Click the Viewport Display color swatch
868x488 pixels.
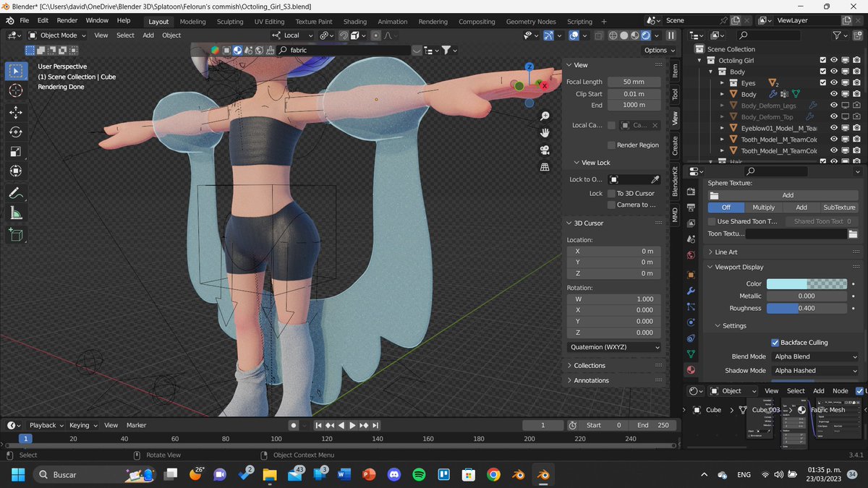click(x=807, y=284)
